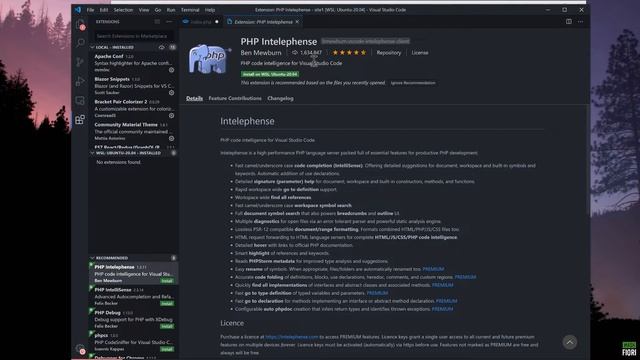640x360 pixels.
Task: Click the VS Code logo icon
Action: pos(78,10)
